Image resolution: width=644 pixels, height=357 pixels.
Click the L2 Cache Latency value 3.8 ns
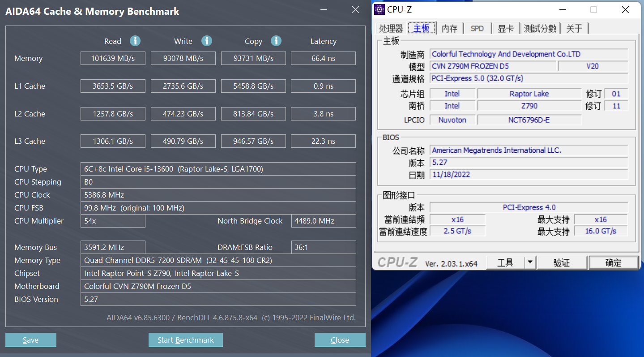(324, 114)
